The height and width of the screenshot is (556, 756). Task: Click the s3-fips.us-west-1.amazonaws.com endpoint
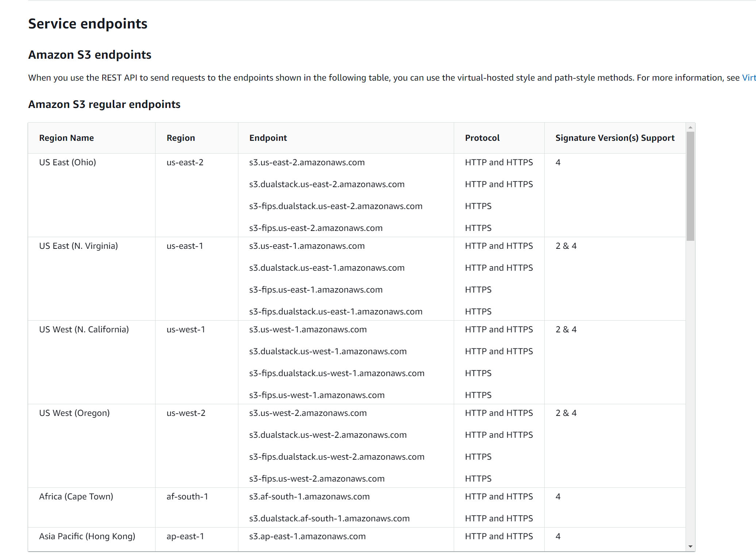coord(317,395)
